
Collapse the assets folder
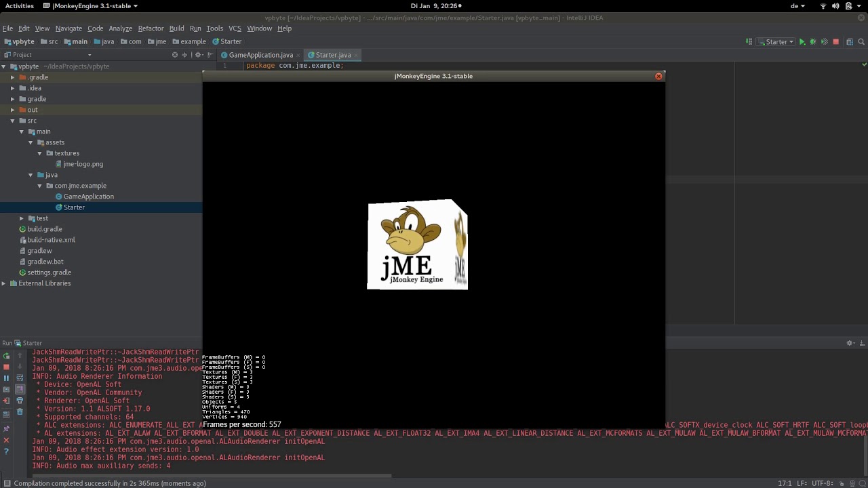[x=31, y=142]
